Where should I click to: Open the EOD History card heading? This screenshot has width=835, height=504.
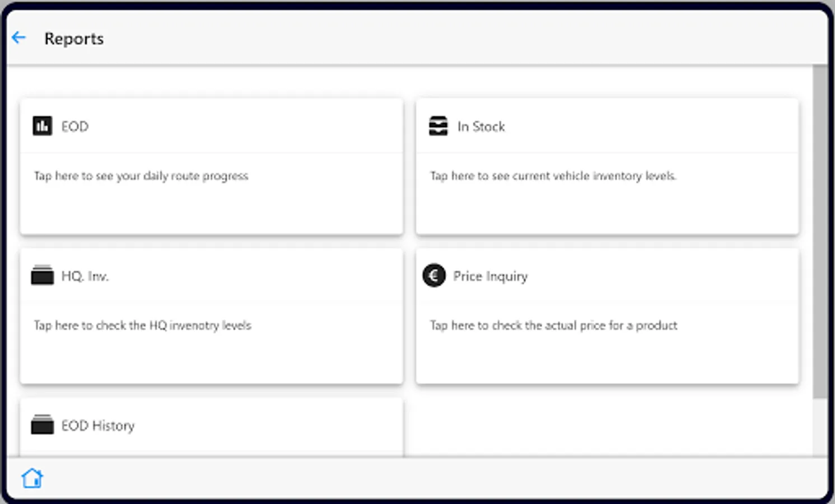(x=98, y=426)
